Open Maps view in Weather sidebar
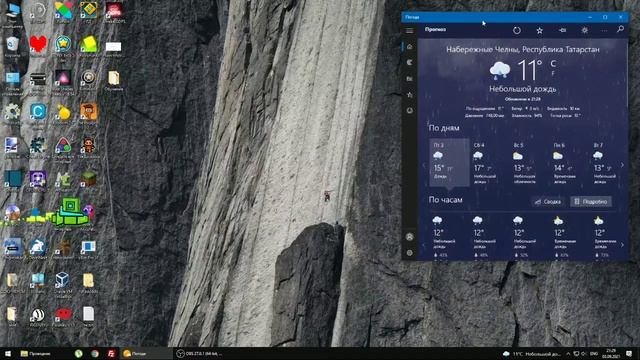 (409, 62)
